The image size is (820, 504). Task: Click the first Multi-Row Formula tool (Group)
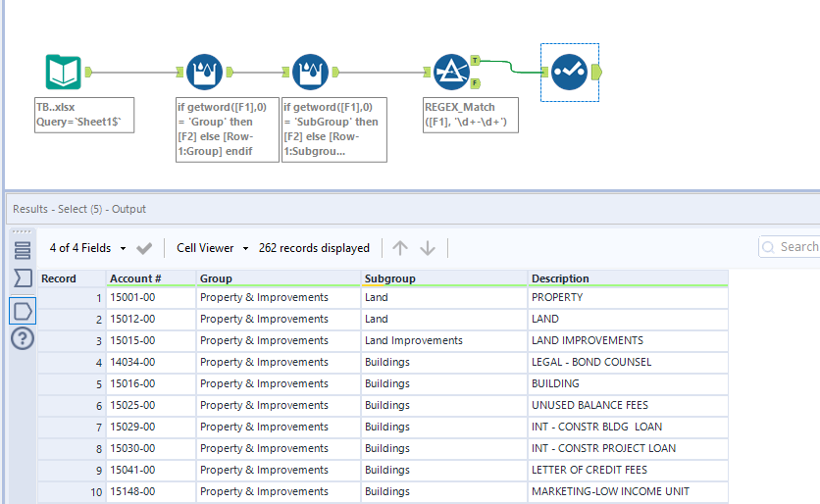(204, 72)
